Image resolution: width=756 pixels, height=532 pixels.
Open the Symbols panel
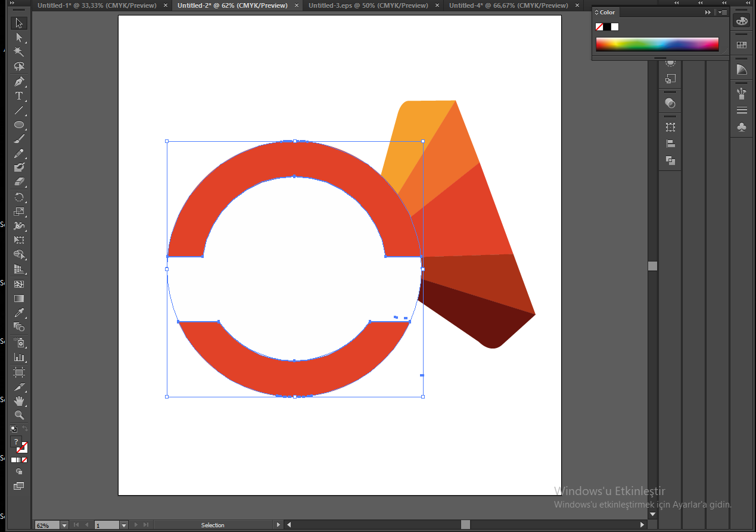coord(742,127)
